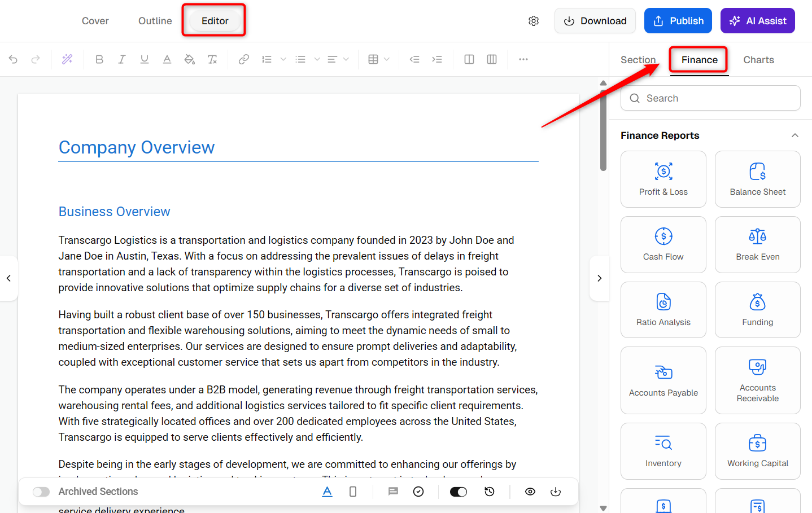This screenshot has width=812, height=513.
Task: Click the checkmark circle icon in bottom bar
Action: point(418,492)
